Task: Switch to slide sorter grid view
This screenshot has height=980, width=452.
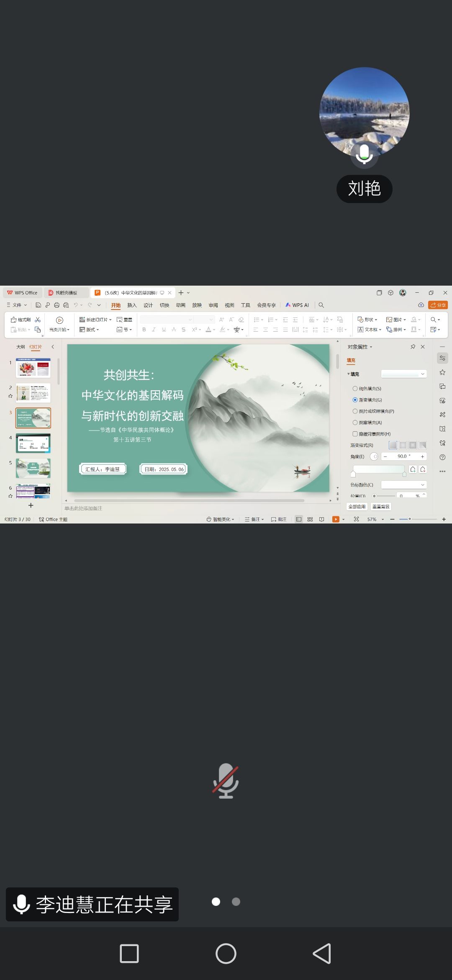Action: pos(310,519)
